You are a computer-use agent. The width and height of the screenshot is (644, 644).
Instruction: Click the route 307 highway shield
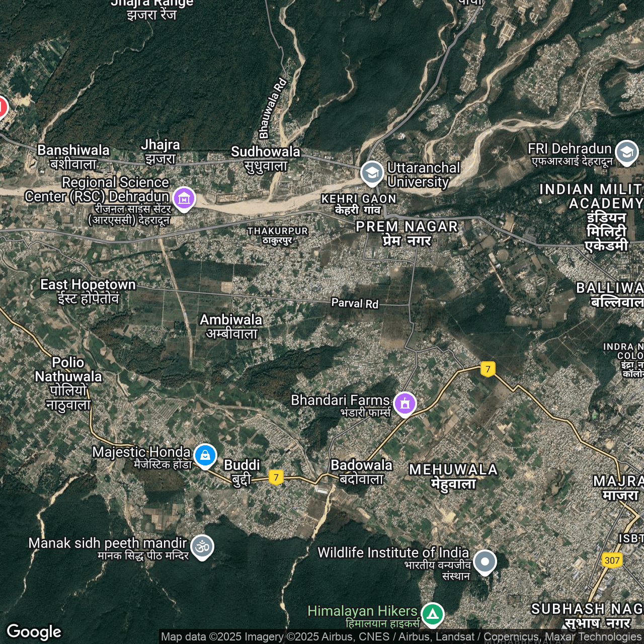coord(612,560)
